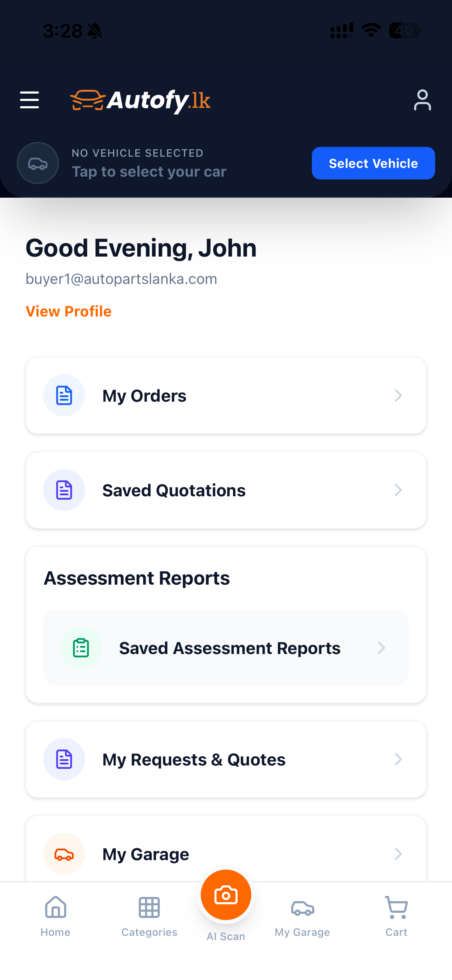Expand My Requests & Quotes chevron
Screen dimensions: 452x980
(398, 759)
